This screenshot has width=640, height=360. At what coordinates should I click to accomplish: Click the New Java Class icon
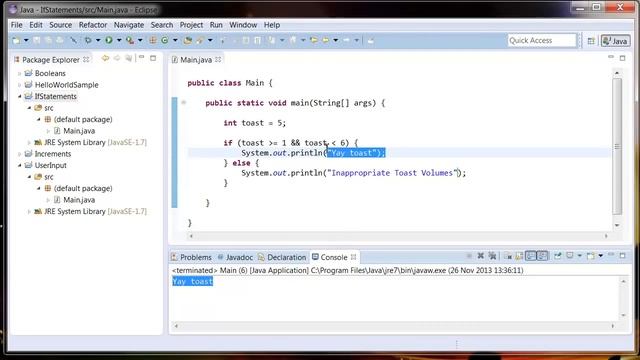click(x=165, y=40)
